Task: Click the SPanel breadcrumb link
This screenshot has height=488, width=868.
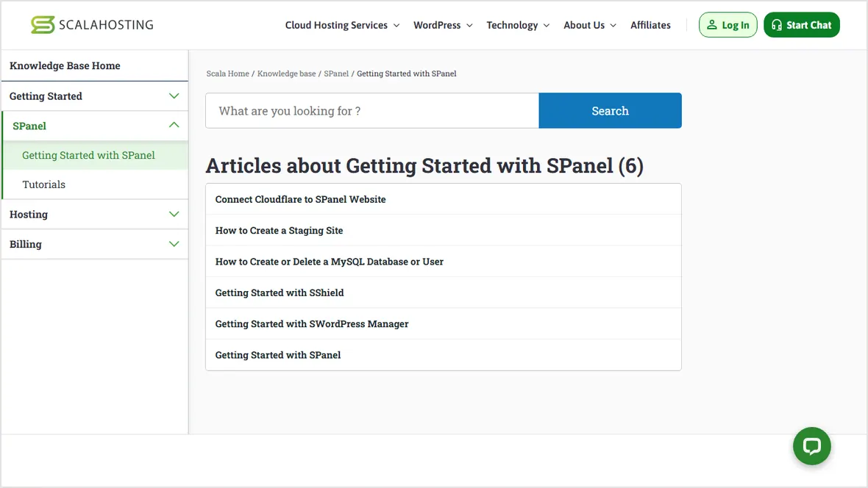Action: coord(336,73)
